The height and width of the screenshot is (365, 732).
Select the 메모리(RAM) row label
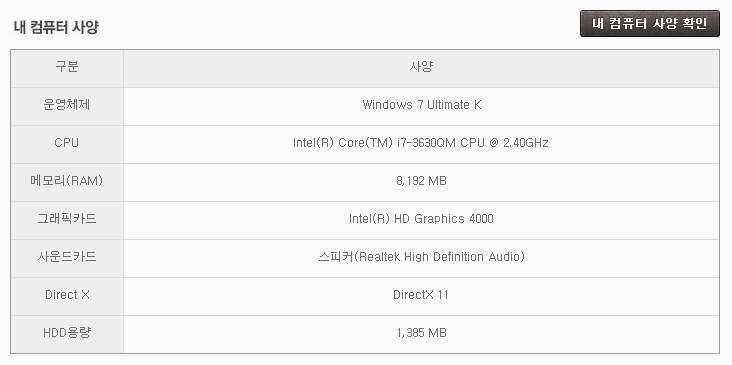(67, 181)
